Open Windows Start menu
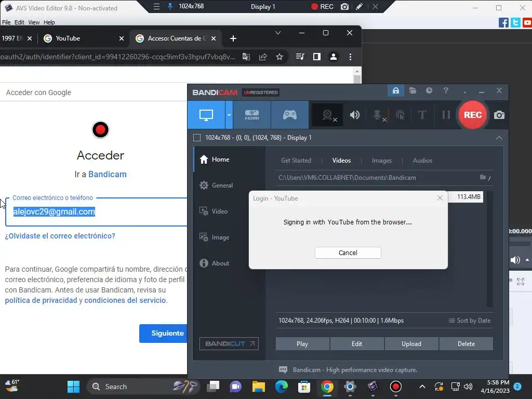This screenshot has width=532, height=399. (x=73, y=387)
